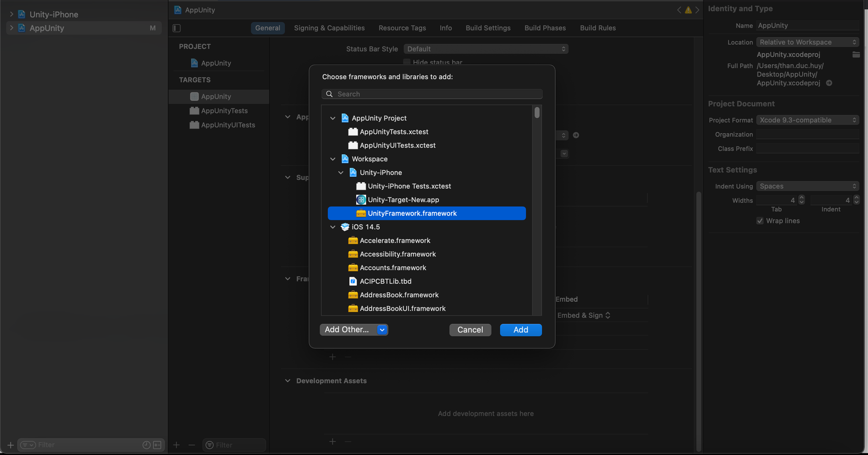
Task: Click the plus icon below the targets list
Action: (x=176, y=445)
